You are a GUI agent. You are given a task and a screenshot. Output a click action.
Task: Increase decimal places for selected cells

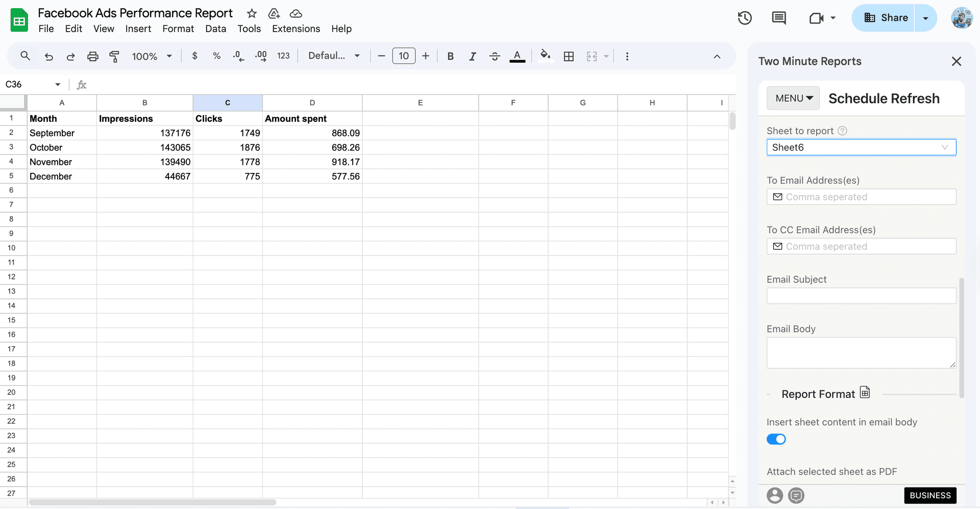(x=260, y=56)
